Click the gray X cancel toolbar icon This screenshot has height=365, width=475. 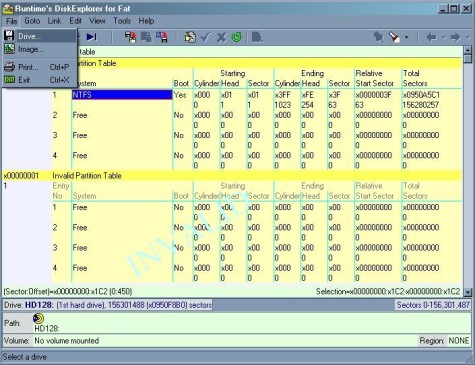coord(221,37)
